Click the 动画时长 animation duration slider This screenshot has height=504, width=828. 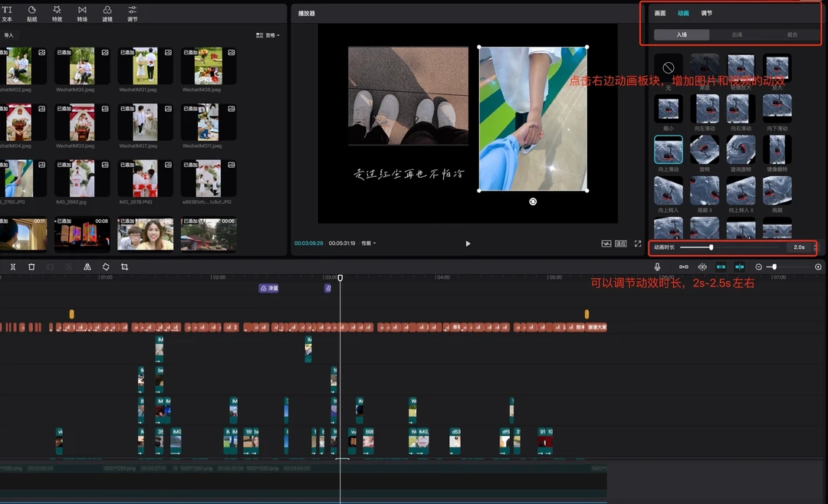(x=711, y=247)
